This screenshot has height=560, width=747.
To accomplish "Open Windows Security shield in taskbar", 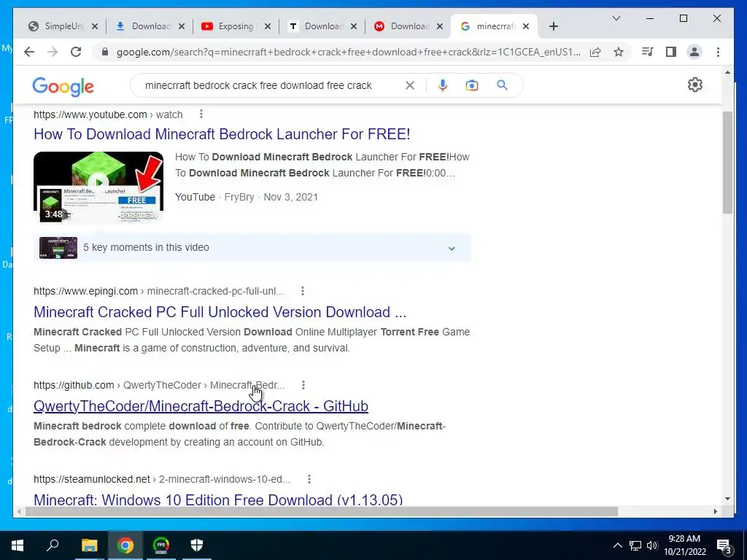I will [x=197, y=545].
